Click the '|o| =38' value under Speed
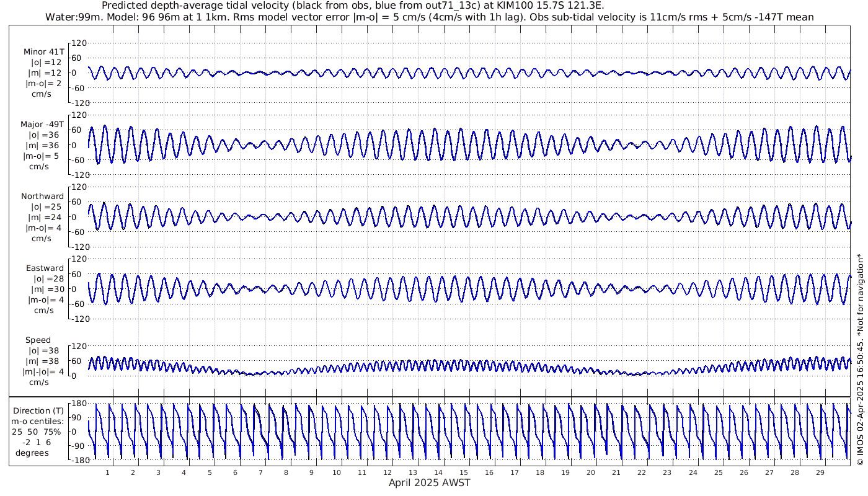 coord(46,350)
